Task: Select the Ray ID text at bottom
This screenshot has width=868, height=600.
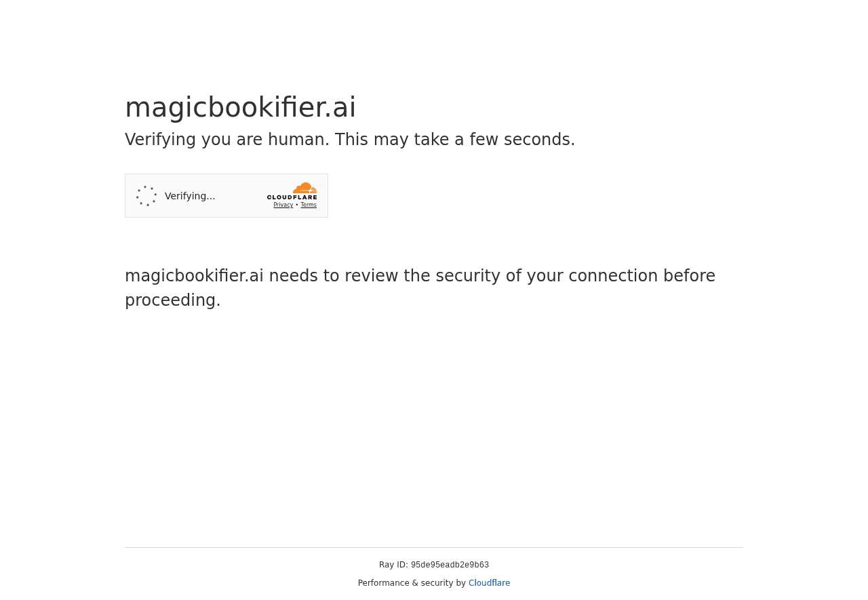Action: pyautogui.click(x=434, y=565)
